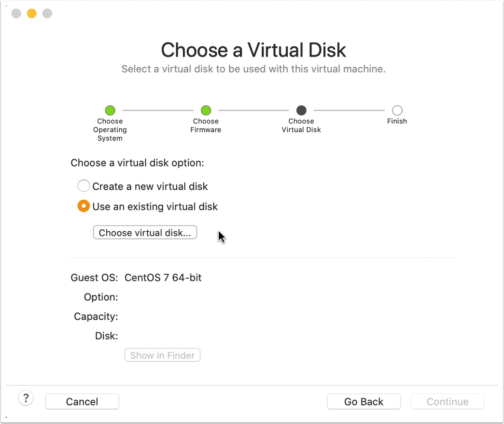Click the grey zoom traffic light button

click(x=46, y=13)
